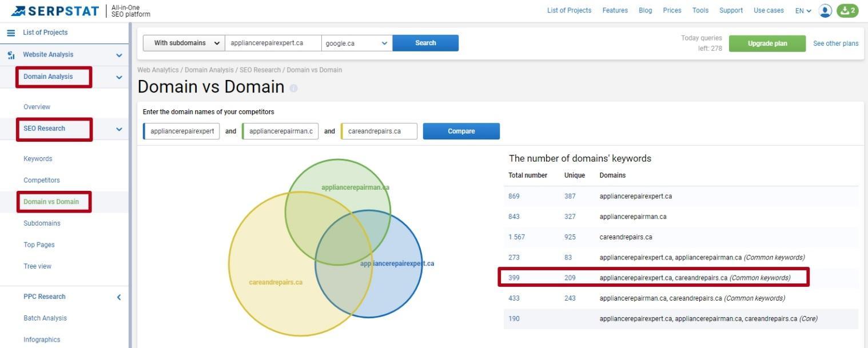Open Features in top navigation
Viewport: 868px width, 348px height.
tap(615, 10)
